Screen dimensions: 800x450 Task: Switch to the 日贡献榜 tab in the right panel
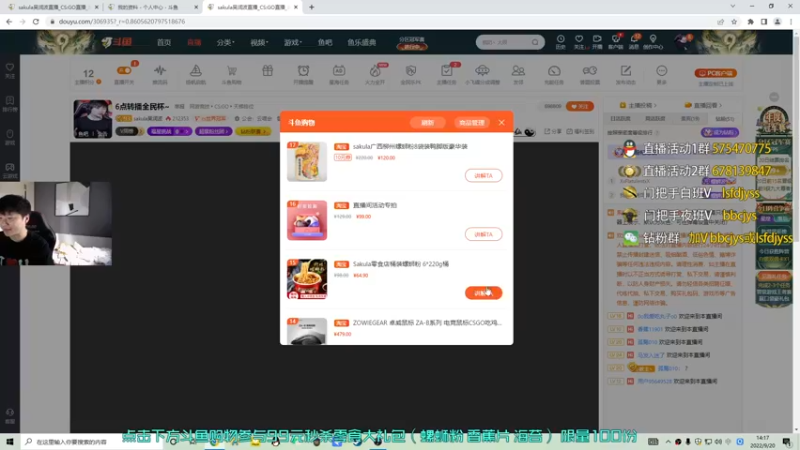[620, 118]
